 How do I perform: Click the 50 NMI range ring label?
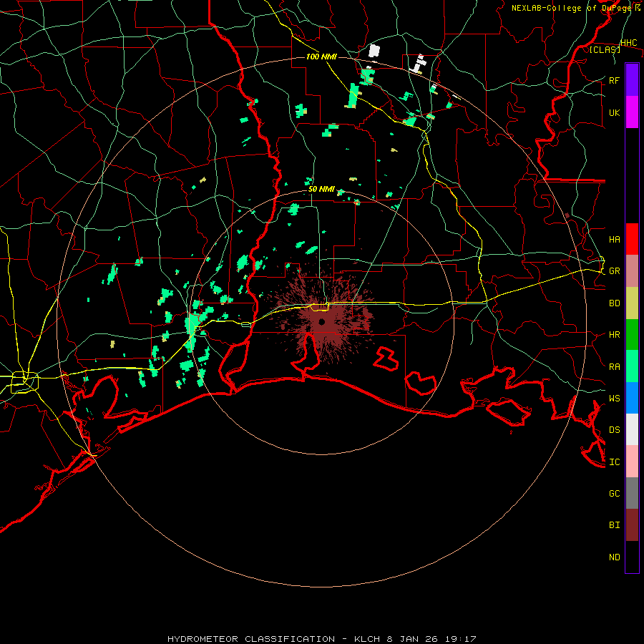coord(321,189)
